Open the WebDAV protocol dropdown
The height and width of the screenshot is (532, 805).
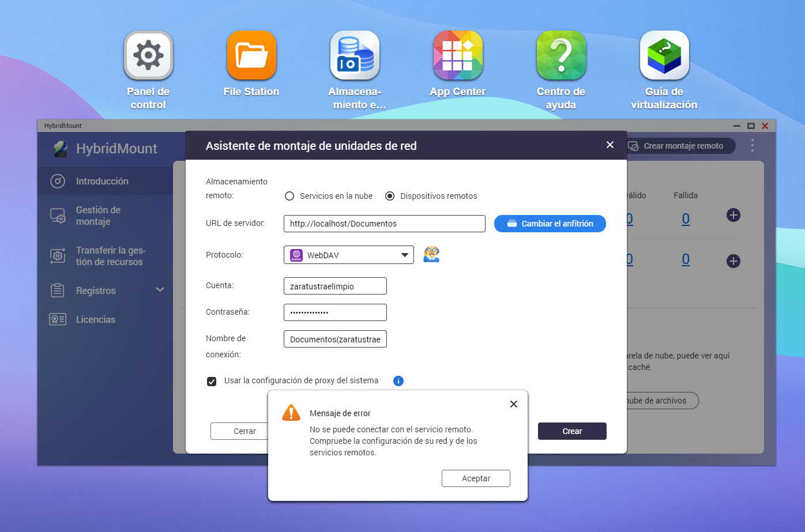tap(348, 255)
